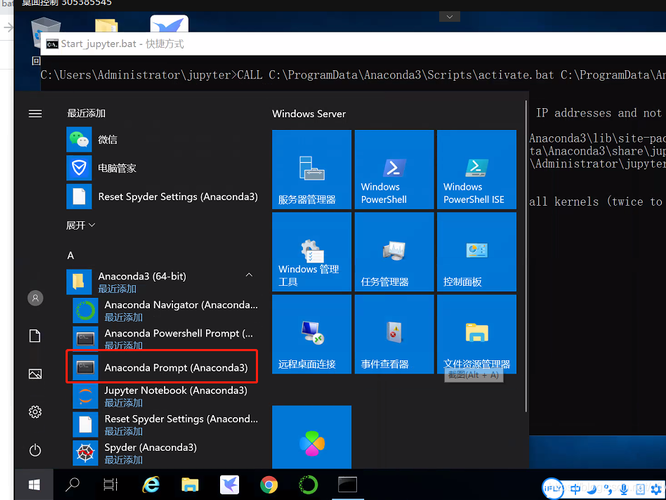
Task: Click the Windows Start button
Action: [x=34, y=485]
